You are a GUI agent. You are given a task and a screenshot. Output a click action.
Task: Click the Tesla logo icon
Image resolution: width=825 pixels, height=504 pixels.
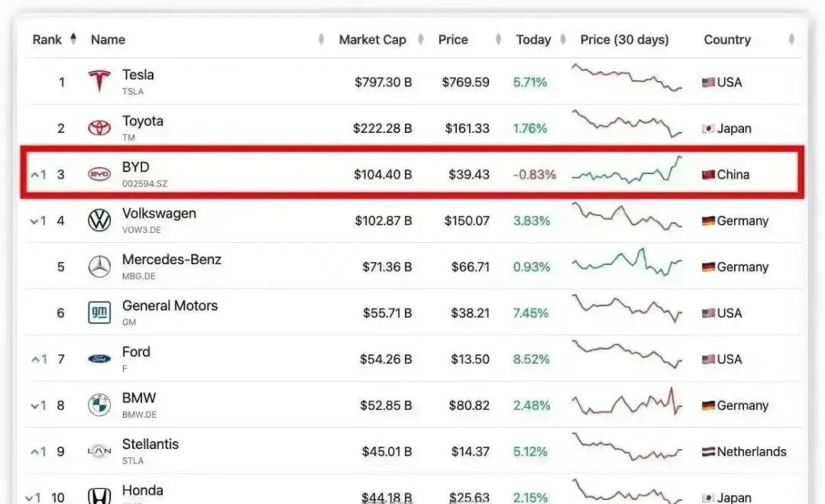(99, 82)
